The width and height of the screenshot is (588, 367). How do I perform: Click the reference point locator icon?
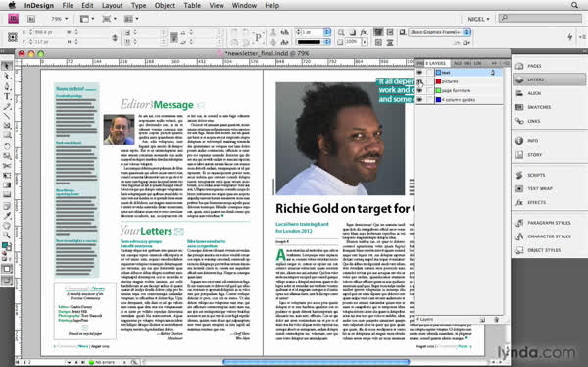pos(12,37)
